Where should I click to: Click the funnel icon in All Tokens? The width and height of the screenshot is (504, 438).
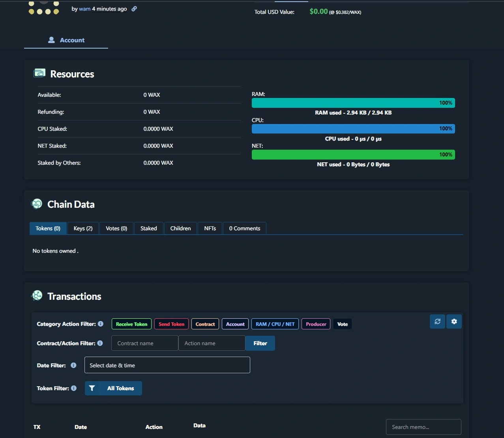coord(92,388)
